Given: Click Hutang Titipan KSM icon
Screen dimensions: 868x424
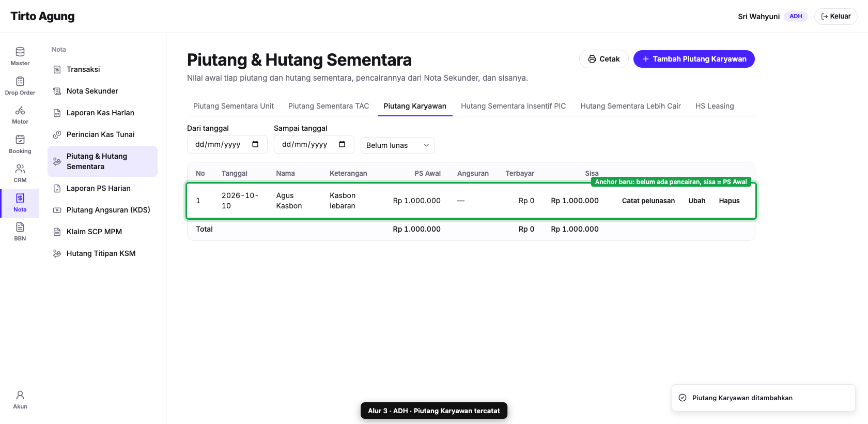Looking at the screenshot, I should [57, 253].
